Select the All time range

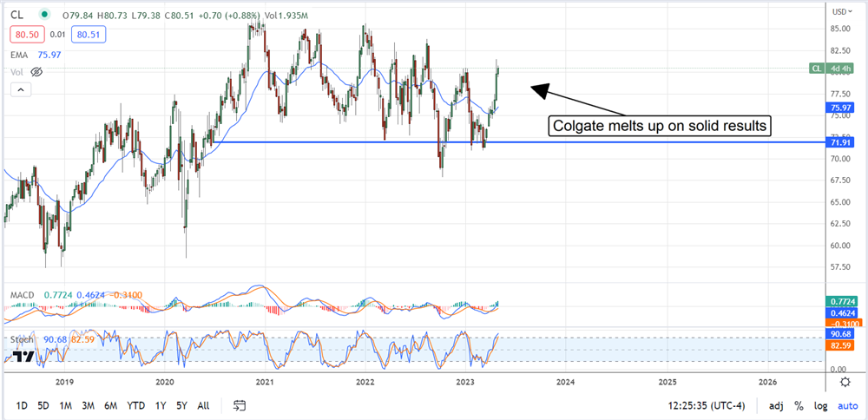click(203, 405)
